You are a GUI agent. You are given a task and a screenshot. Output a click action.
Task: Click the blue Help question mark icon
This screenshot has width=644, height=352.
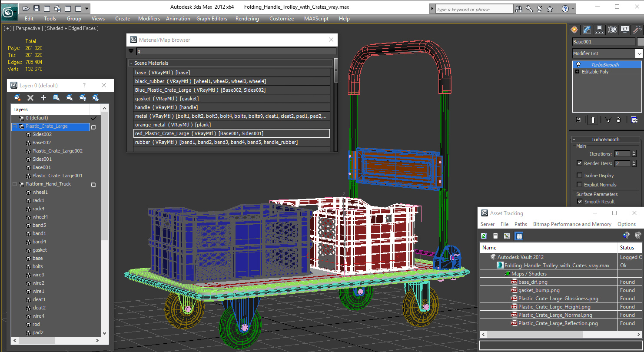tap(565, 9)
